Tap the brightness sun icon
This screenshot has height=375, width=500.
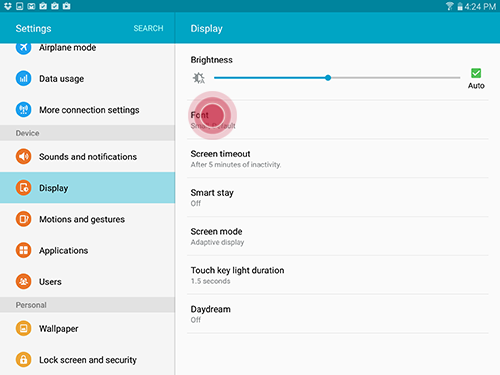click(199, 78)
